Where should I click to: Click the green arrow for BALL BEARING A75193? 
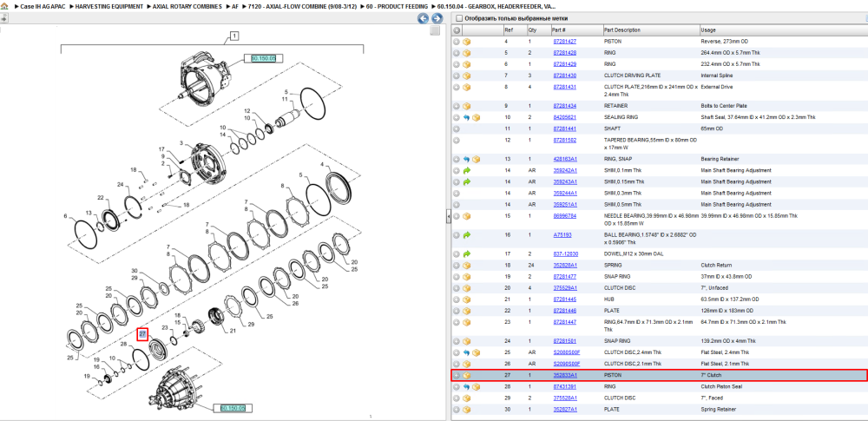point(467,235)
